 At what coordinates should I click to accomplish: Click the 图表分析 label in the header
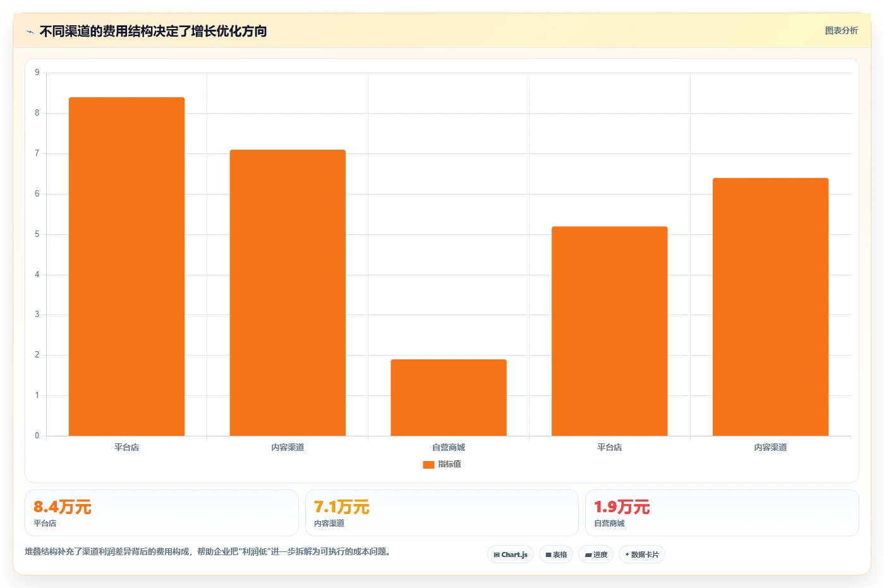[x=841, y=30]
